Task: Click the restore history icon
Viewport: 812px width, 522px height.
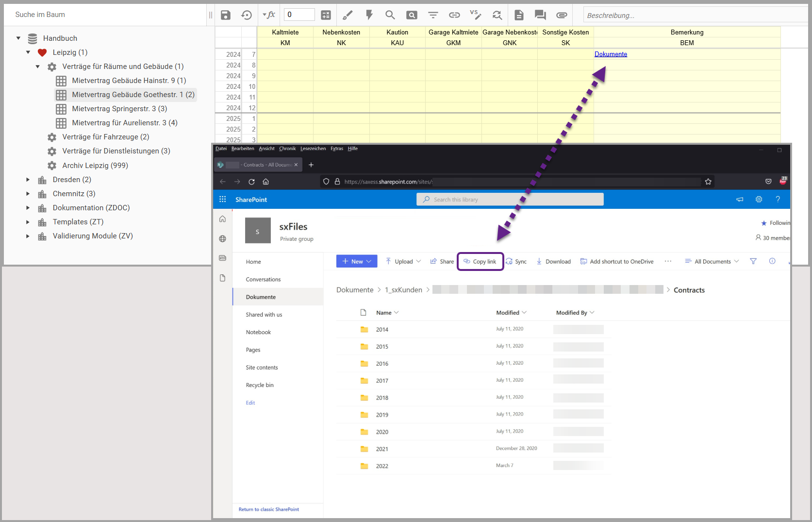Action: [247, 15]
